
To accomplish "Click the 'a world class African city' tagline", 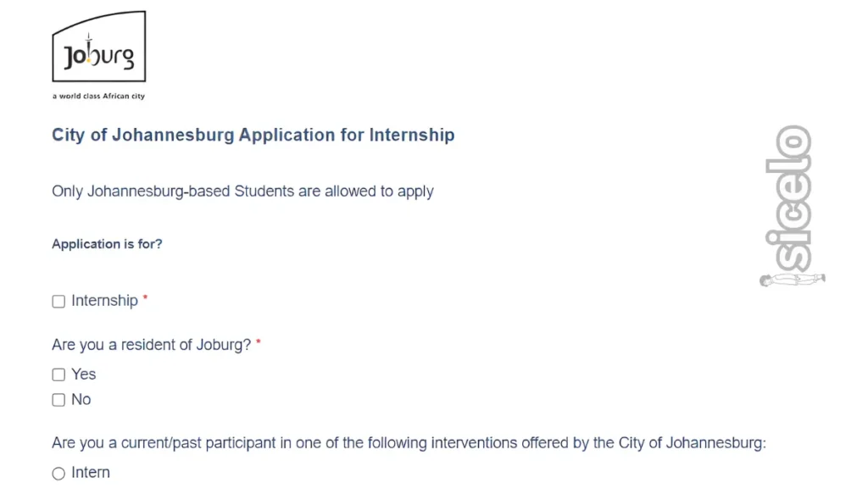I will [x=98, y=97].
